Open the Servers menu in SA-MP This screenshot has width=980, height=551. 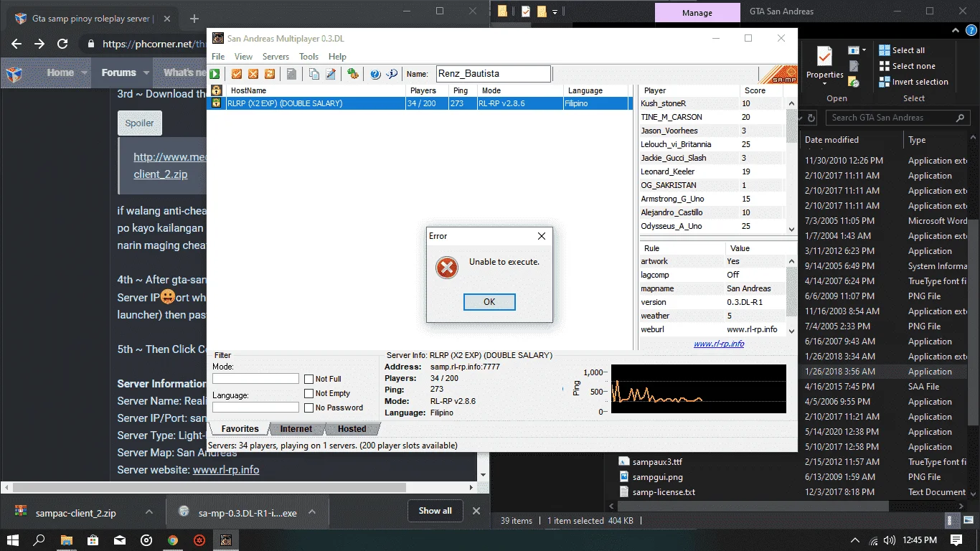pos(275,57)
